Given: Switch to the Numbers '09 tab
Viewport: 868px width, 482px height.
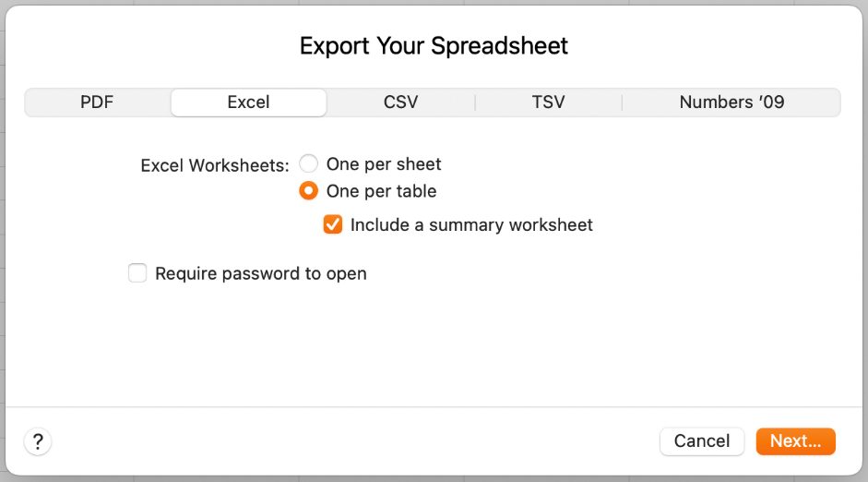Looking at the screenshot, I should [x=731, y=102].
